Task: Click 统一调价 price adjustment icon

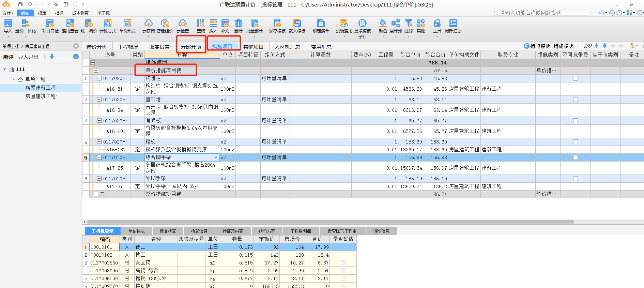Action: 89,23
